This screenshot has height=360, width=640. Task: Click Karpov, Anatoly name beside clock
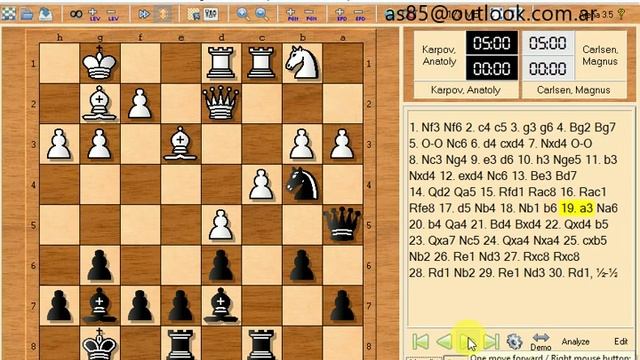coord(439,56)
